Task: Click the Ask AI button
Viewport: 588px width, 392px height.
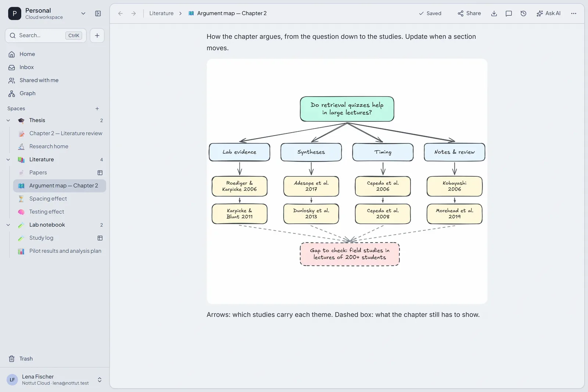Action: click(549, 14)
